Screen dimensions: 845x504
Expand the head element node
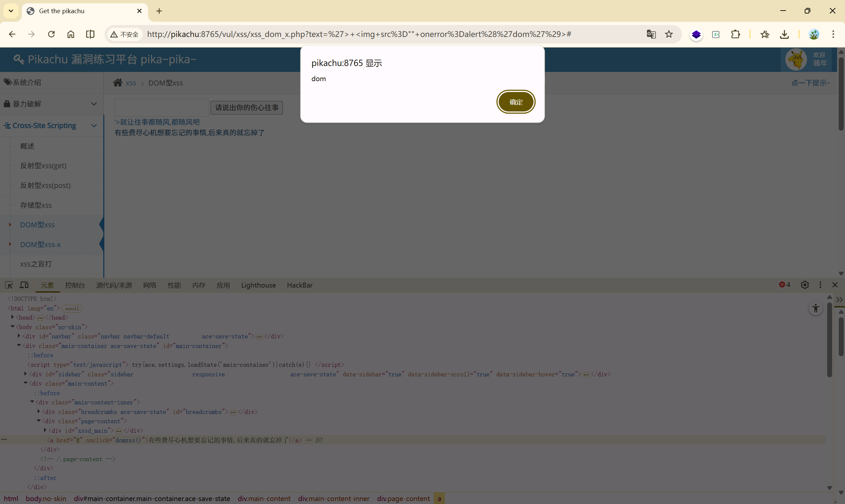13,317
